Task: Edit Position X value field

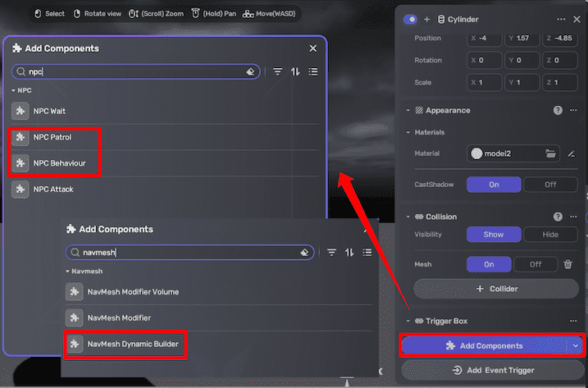Action: pyautogui.click(x=484, y=39)
